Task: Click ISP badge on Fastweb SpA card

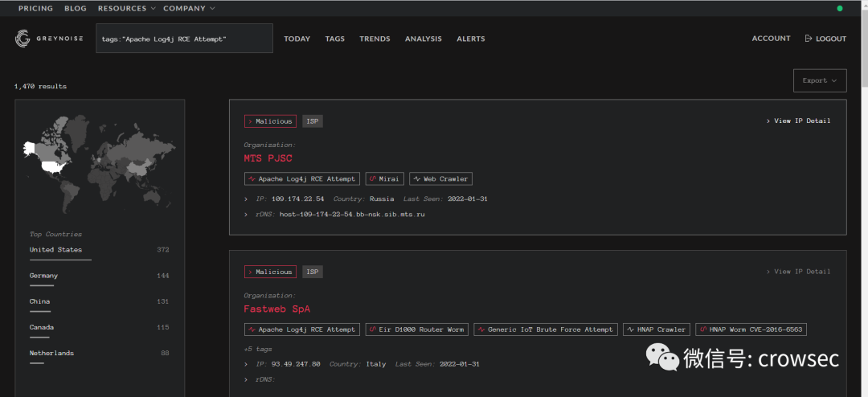Action: tap(313, 272)
